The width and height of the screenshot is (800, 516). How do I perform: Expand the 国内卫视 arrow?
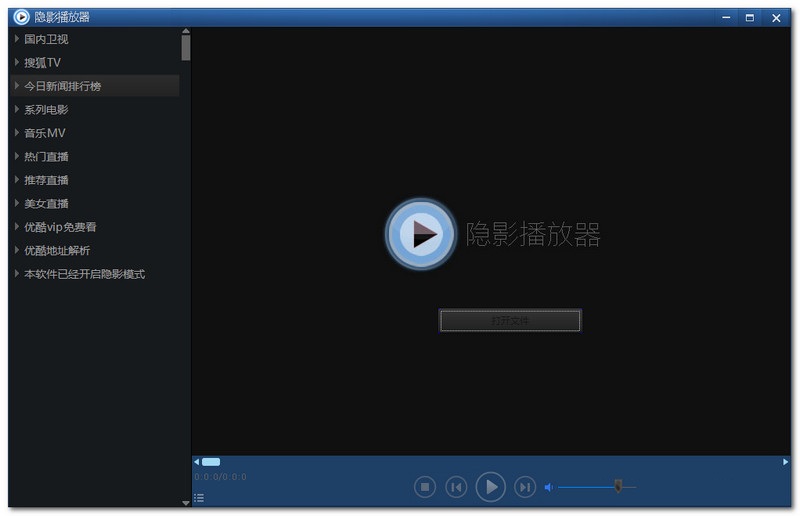[x=17, y=38]
